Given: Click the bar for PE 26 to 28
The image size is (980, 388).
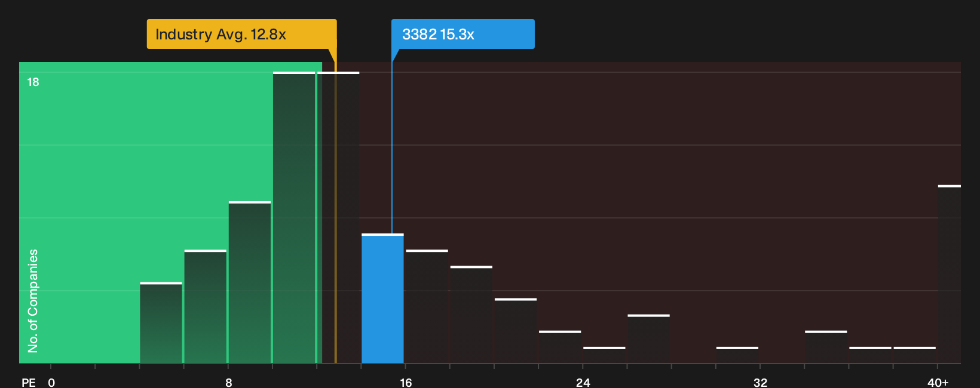Looking at the screenshot, I should point(649,339).
